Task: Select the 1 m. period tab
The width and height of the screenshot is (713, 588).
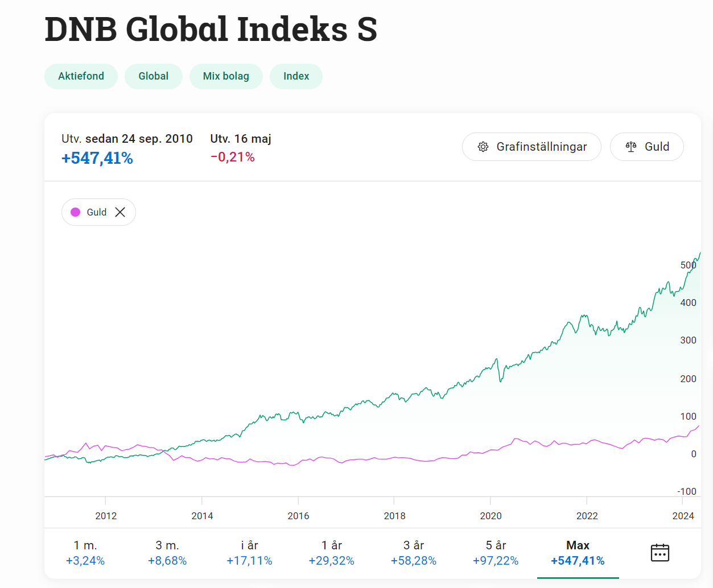Action: tap(85, 553)
